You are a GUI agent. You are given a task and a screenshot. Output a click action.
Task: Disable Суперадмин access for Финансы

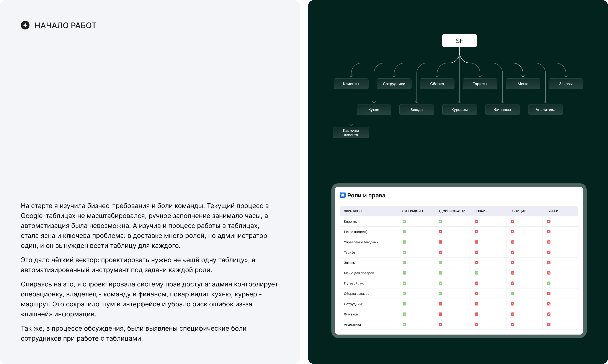[404, 314]
